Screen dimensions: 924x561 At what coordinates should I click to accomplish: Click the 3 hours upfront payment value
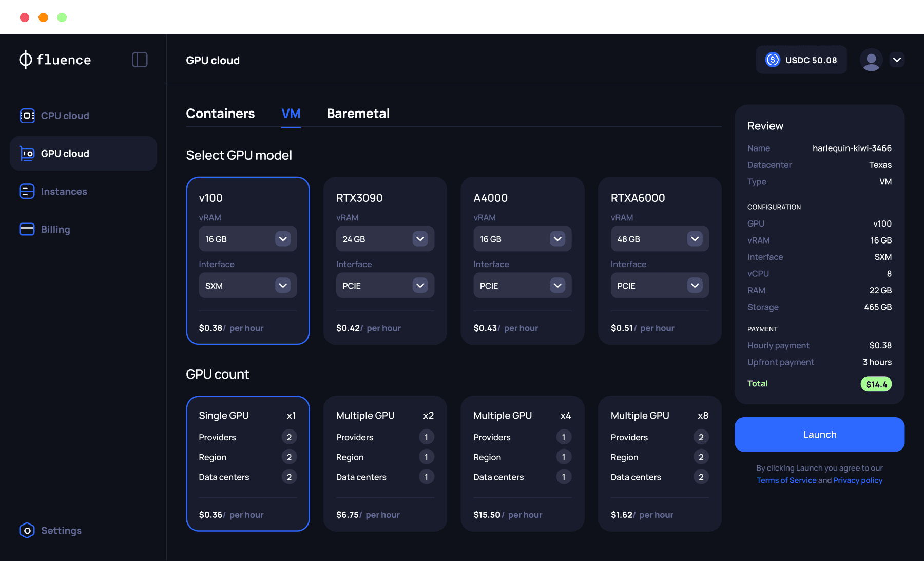point(877,362)
